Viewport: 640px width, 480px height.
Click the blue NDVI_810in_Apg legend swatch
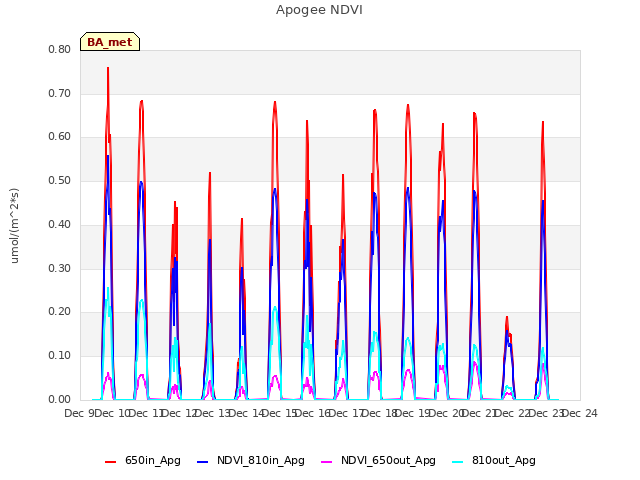(x=202, y=461)
